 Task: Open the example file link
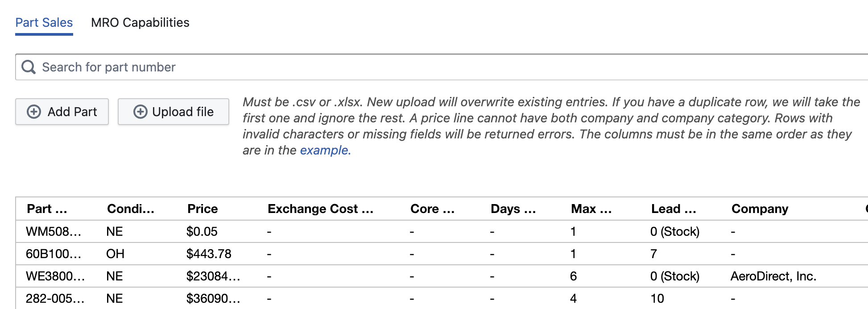[325, 150]
